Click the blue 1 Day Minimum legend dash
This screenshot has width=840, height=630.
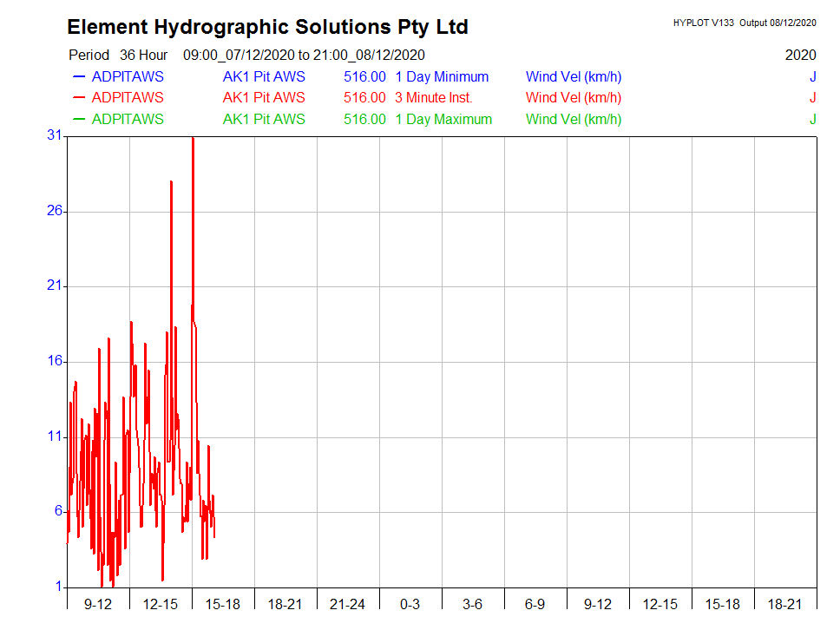[79, 76]
